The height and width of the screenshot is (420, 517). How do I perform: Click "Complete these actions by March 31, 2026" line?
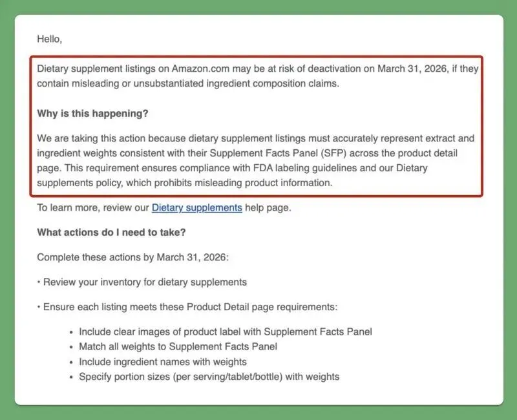[132, 257]
